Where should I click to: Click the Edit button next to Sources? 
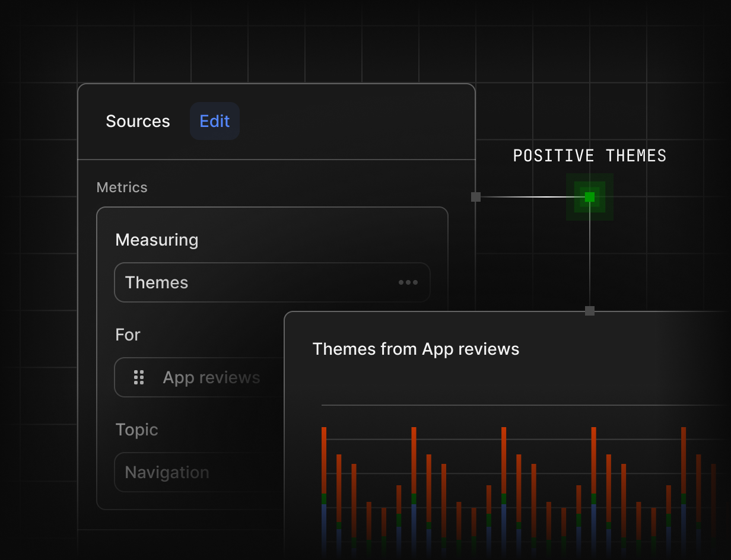[x=214, y=121]
